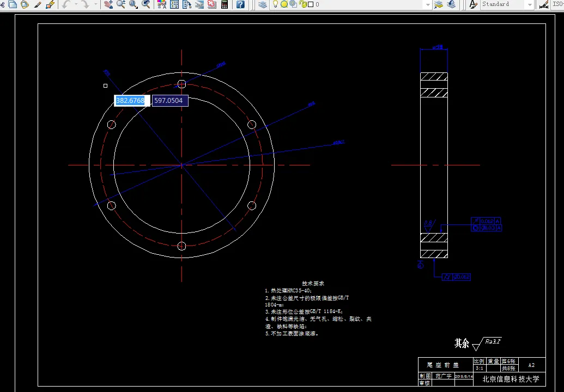The image size is (564, 392).
Task: Click note line 1.热处理HRC35-40
Action: click(288, 291)
